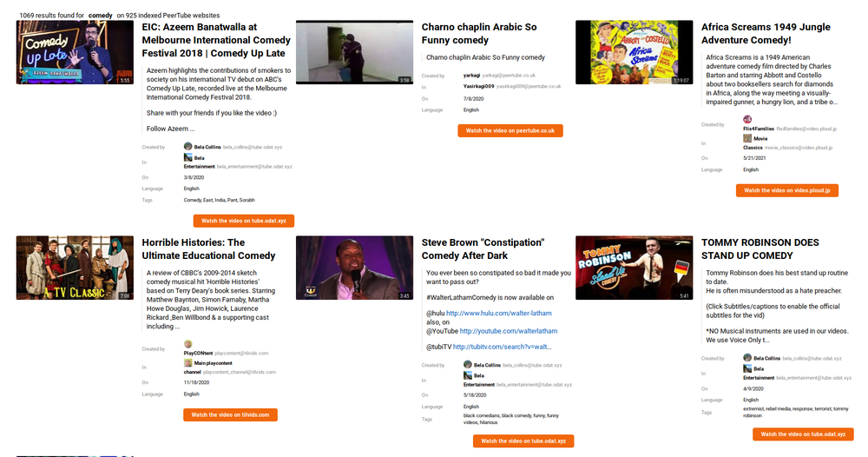Screen dimensions: 868x457
Task: Watch the video on video.ploud.jp
Action: (x=787, y=190)
